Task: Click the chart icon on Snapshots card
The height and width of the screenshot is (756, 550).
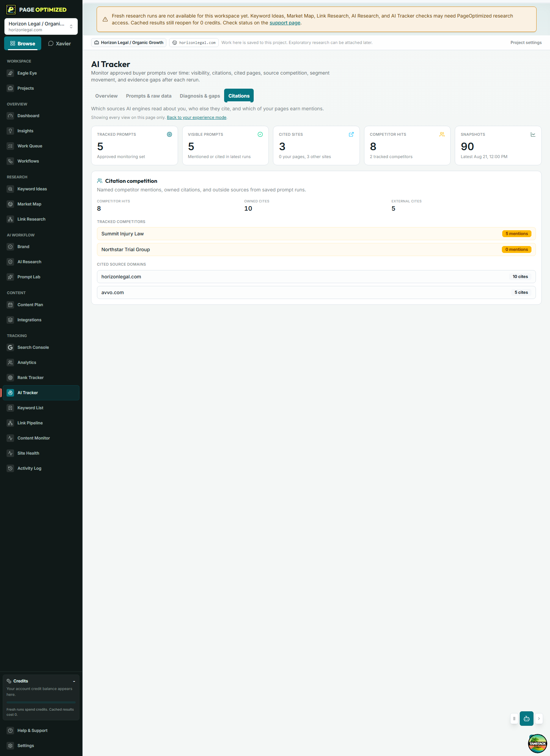Action: point(533,134)
